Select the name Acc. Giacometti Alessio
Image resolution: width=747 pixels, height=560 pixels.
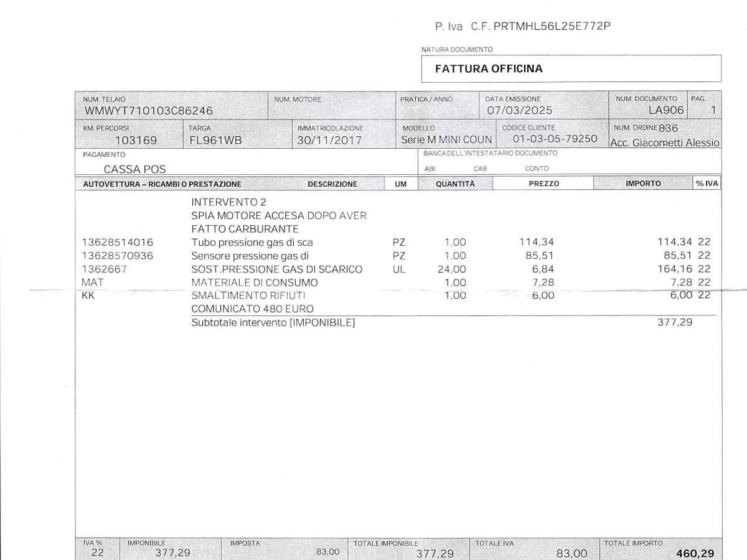point(664,142)
